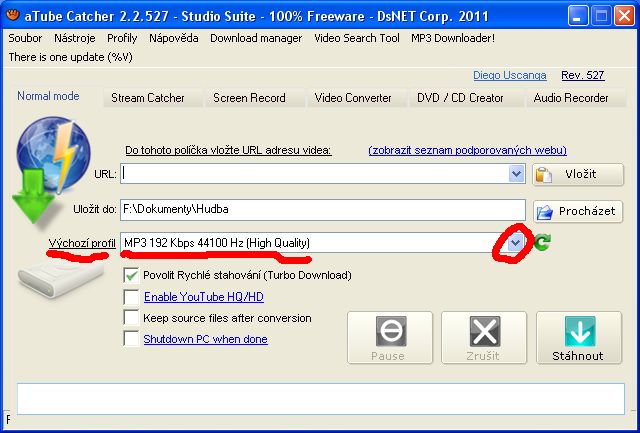
Task: Click the globe download logo image
Action: 51,171
